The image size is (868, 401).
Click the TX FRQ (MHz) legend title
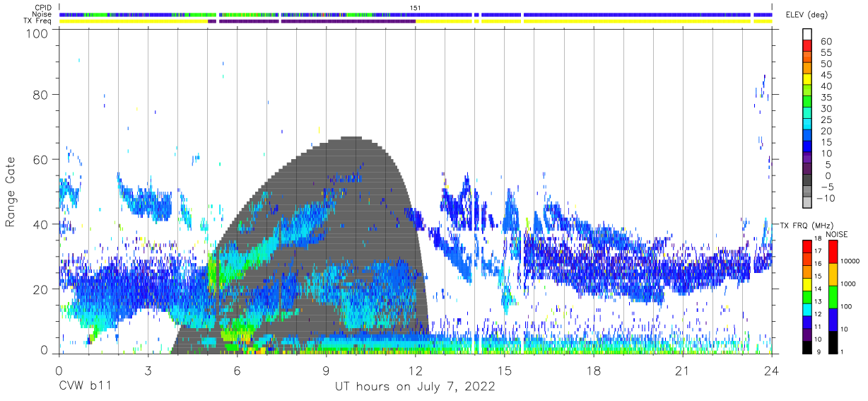tap(806, 225)
